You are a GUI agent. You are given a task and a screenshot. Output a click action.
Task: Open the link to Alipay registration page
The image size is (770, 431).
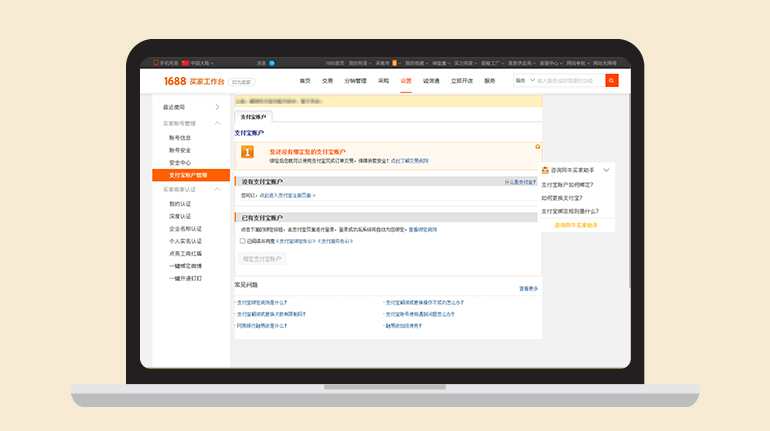pos(286,196)
